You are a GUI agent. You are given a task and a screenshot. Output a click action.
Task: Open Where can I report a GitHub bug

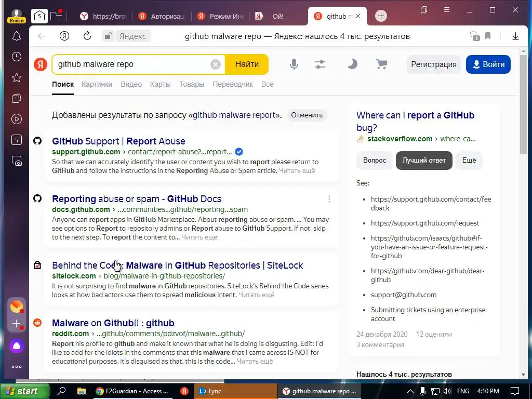[415, 121]
